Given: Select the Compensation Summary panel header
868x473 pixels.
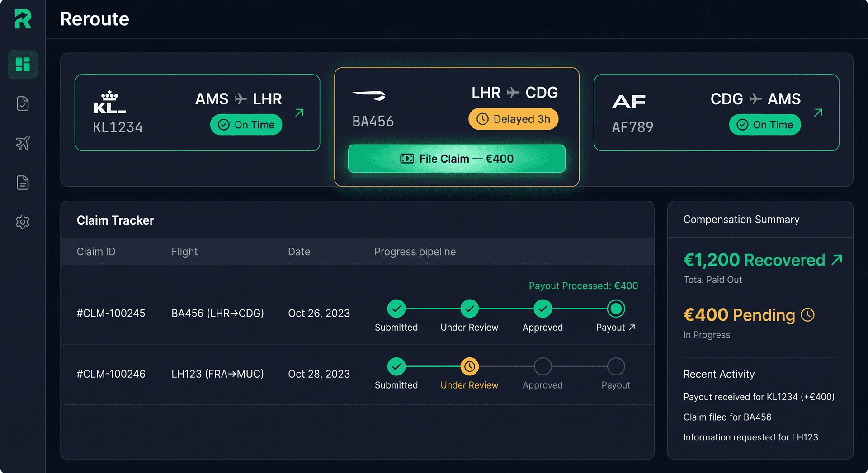Looking at the screenshot, I should (x=741, y=220).
